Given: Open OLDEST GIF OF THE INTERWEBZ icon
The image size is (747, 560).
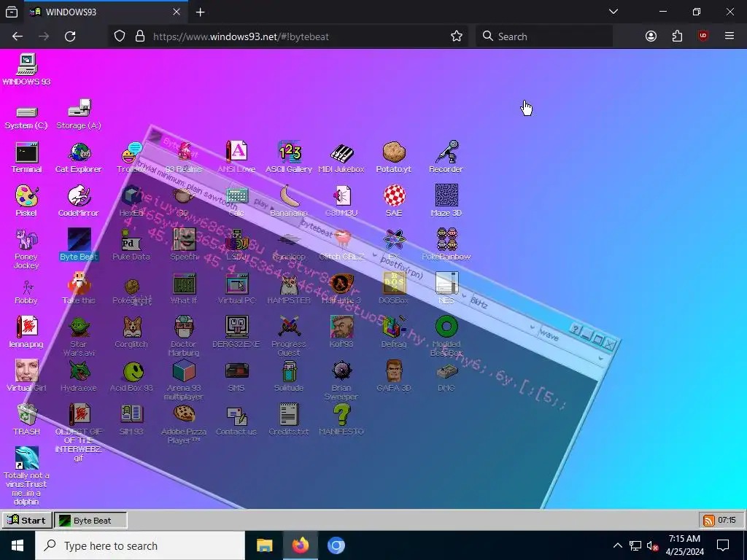Looking at the screenshot, I should point(79,414).
